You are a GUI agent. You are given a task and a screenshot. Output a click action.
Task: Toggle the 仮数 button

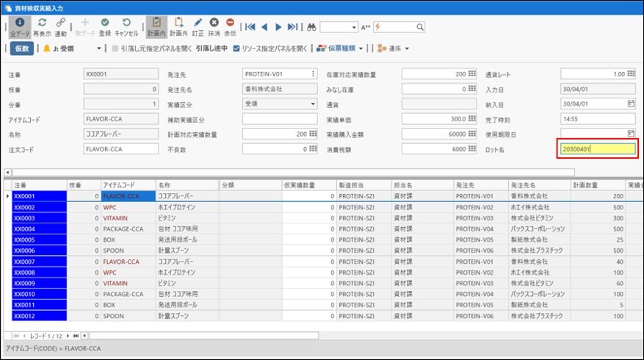[x=23, y=48]
